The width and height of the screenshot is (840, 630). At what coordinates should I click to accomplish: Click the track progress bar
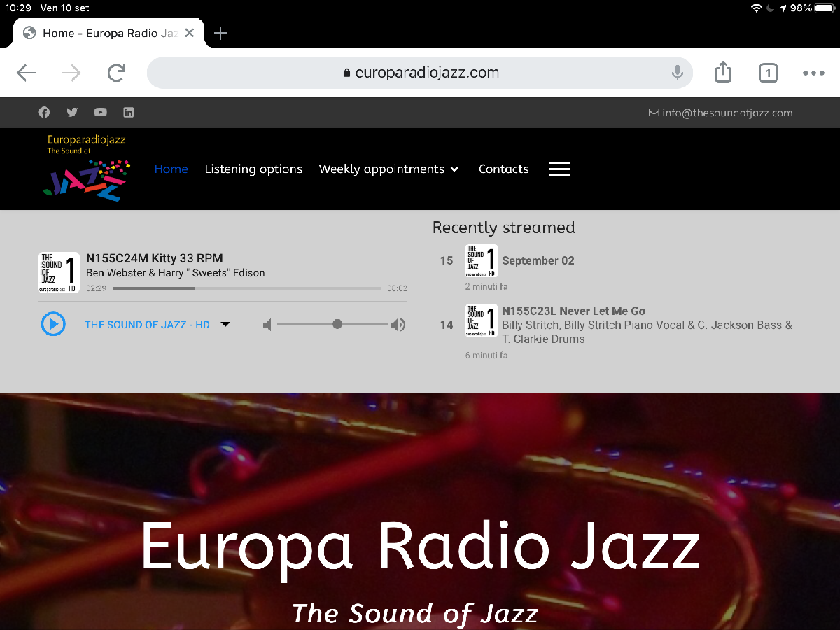coord(247,288)
